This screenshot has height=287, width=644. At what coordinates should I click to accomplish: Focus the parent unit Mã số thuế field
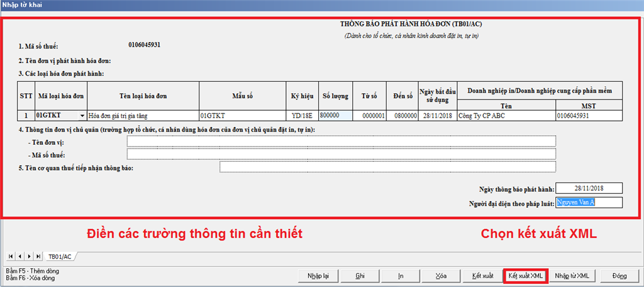pos(341,154)
